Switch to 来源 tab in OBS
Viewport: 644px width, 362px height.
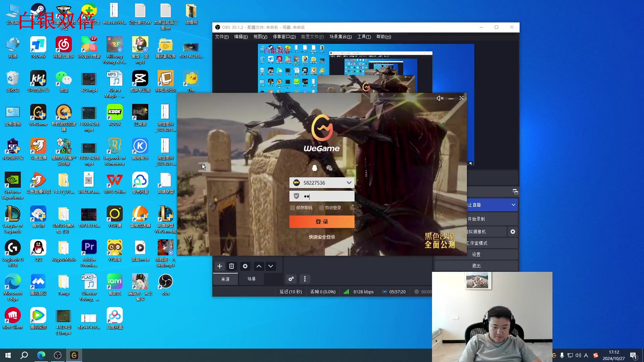coord(225,279)
